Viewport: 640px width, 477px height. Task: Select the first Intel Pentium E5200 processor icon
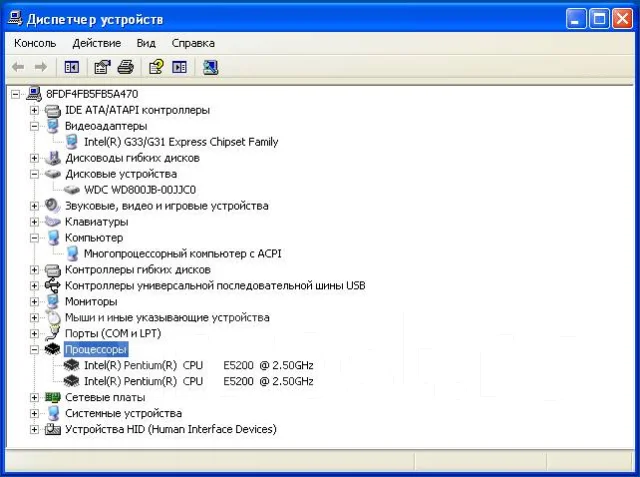(71, 365)
